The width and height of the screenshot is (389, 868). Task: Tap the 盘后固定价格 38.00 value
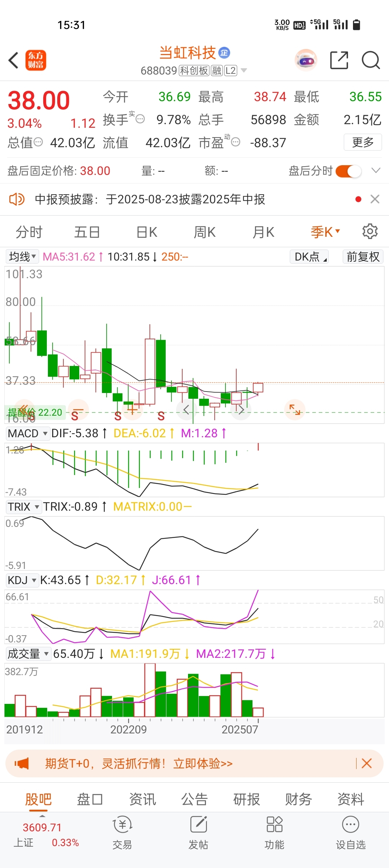pos(95,171)
